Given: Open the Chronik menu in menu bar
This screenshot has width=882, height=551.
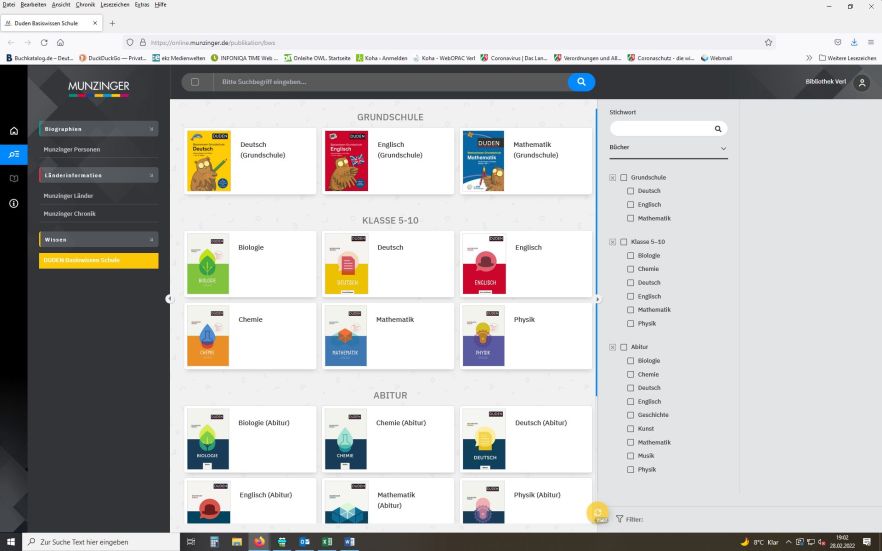Looking at the screenshot, I should coord(85,5).
